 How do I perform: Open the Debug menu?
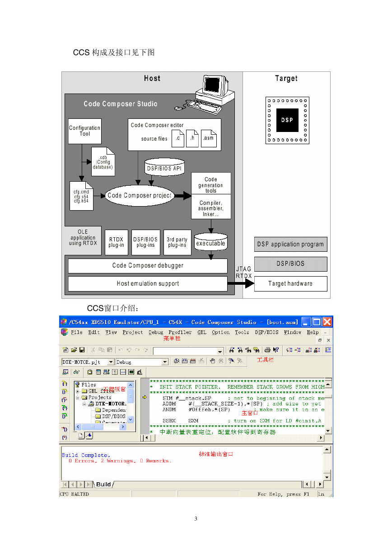[x=156, y=332]
